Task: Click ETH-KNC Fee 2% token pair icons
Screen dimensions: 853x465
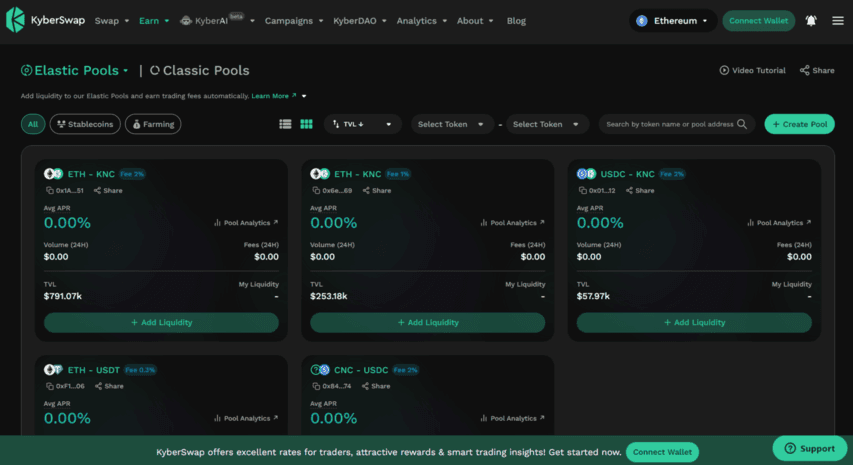Action: coord(53,174)
